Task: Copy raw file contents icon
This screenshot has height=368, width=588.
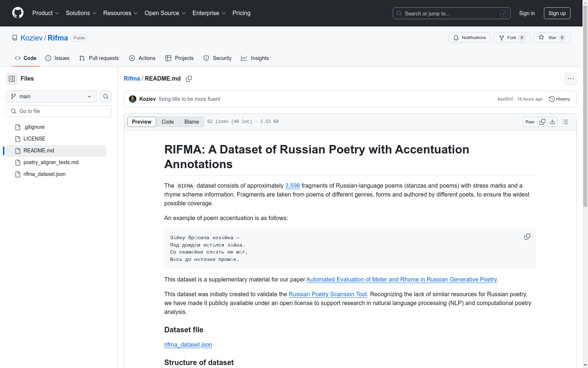Action: [x=542, y=122]
